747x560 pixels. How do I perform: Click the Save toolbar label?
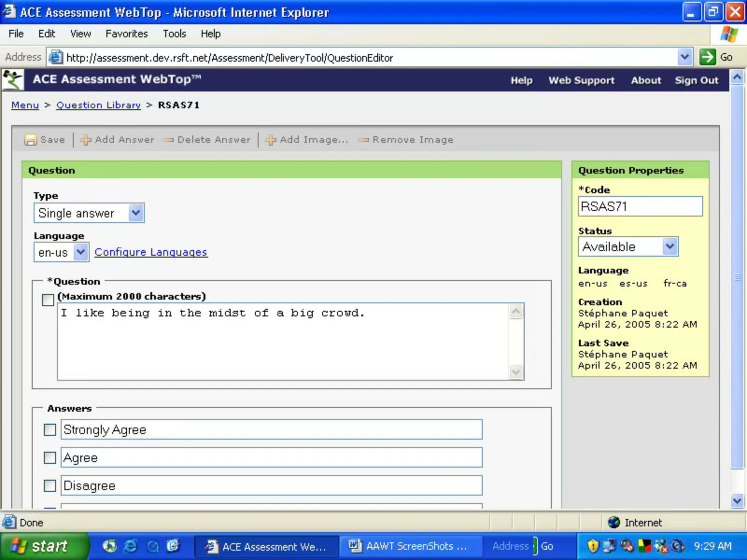53,140
